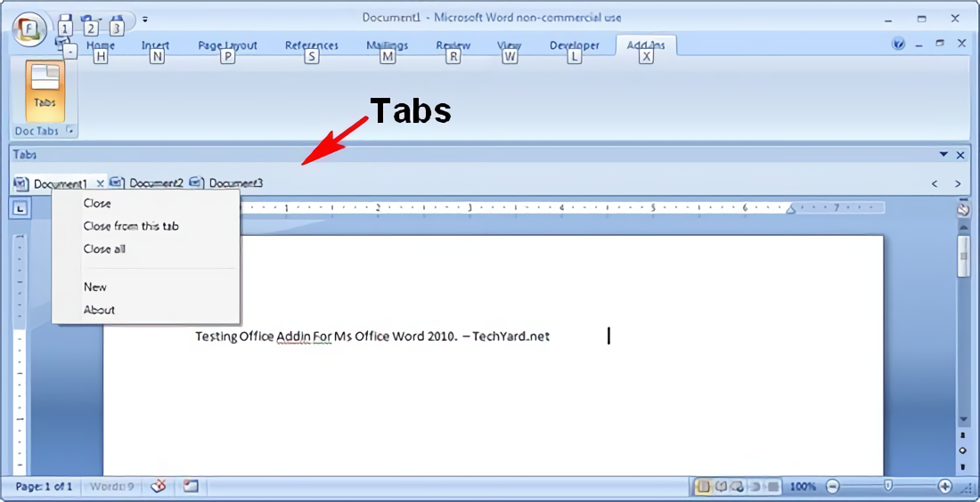Click the Office button orb
The width and height of the screenshot is (980, 502).
29,27
